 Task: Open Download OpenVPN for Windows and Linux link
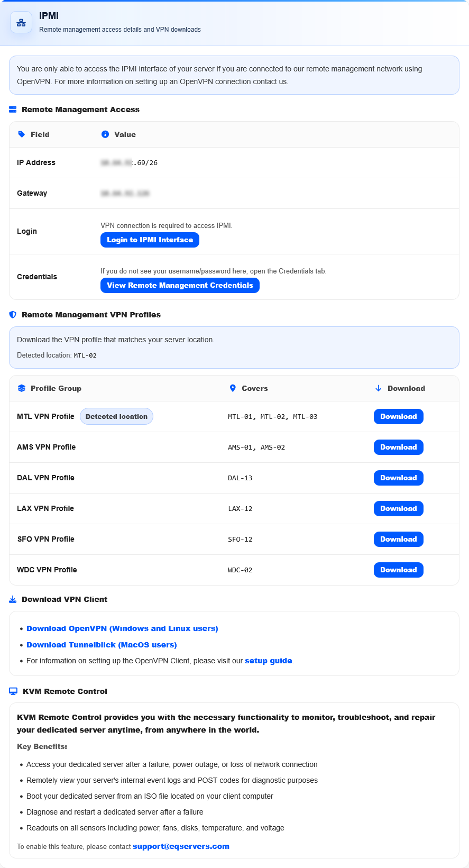point(122,628)
